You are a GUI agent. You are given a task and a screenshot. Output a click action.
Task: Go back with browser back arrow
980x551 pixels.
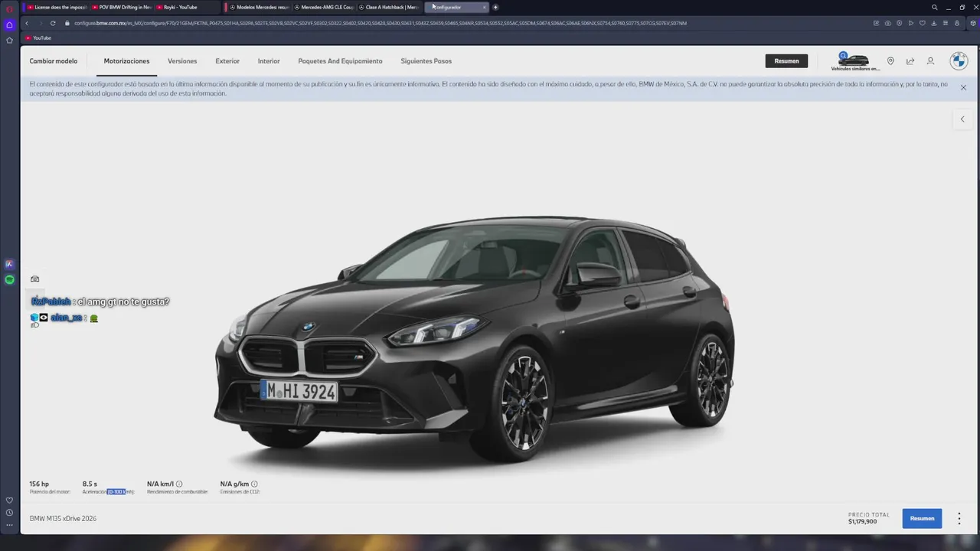(27, 23)
